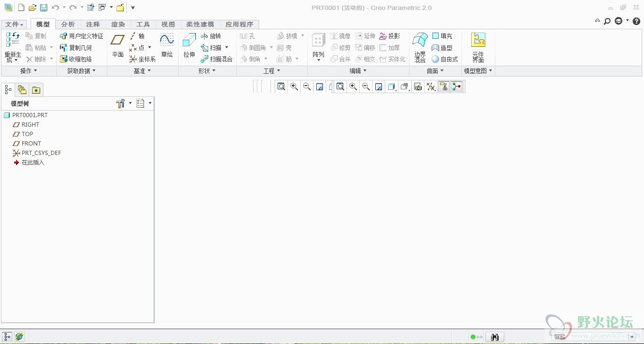Create a datum 轴 axis
The height and width of the screenshot is (344, 644).
pos(137,36)
